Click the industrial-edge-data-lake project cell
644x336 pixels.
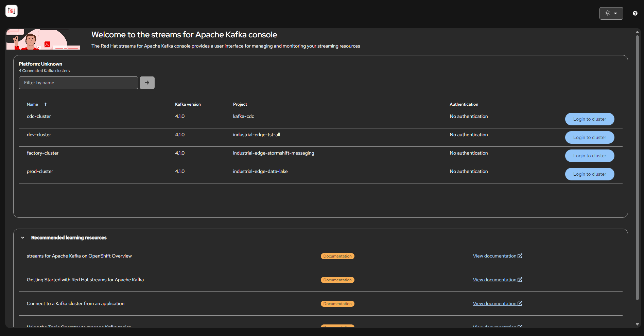tap(260, 171)
